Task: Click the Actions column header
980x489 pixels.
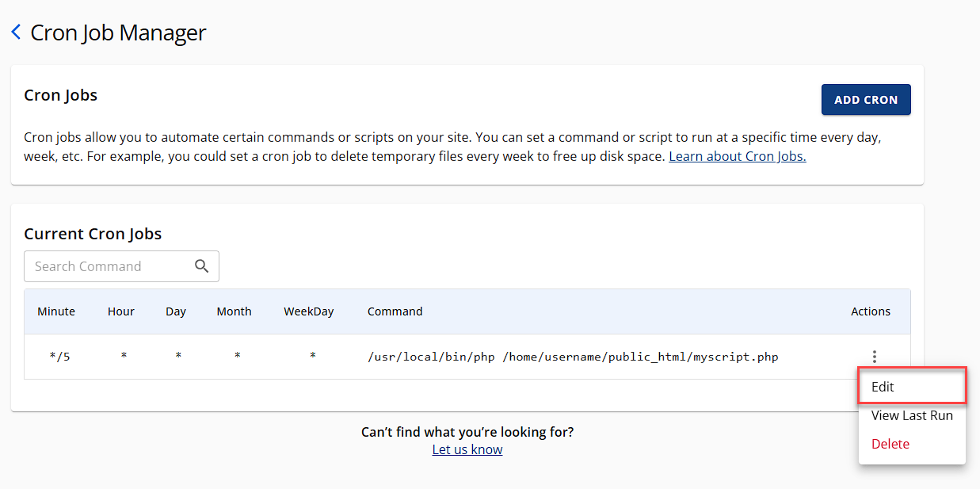Action: click(870, 311)
